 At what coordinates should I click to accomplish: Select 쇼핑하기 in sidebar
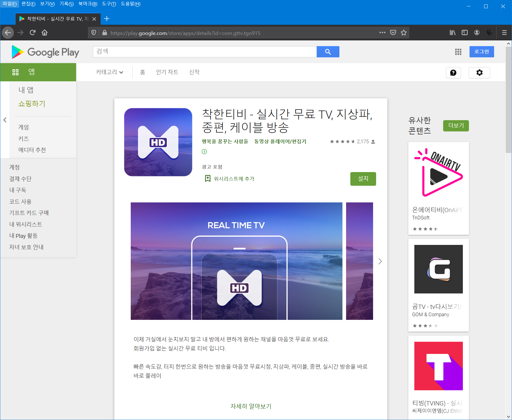pos(32,103)
